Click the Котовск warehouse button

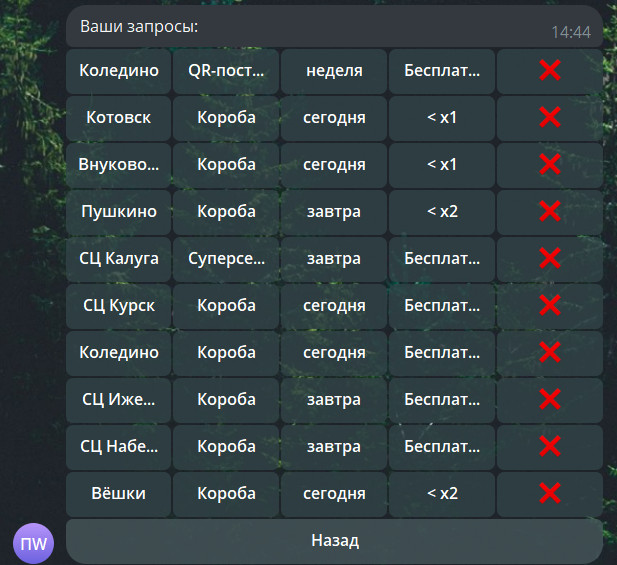(x=119, y=117)
